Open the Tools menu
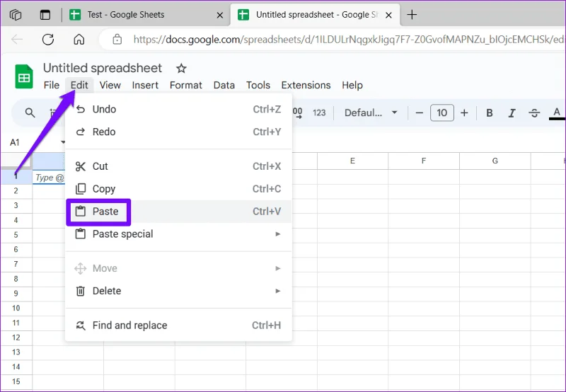 pos(258,85)
